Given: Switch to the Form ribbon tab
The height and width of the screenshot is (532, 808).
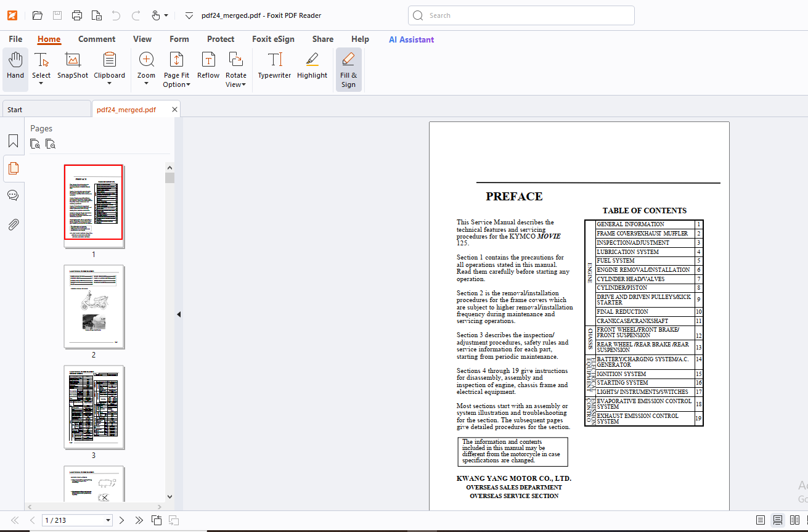Looking at the screenshot, I should [179, 39].
